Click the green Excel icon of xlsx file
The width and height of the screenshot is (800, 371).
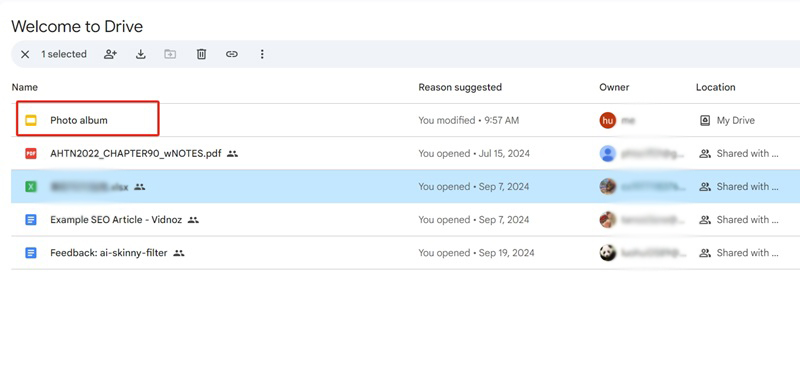[31, 187]
